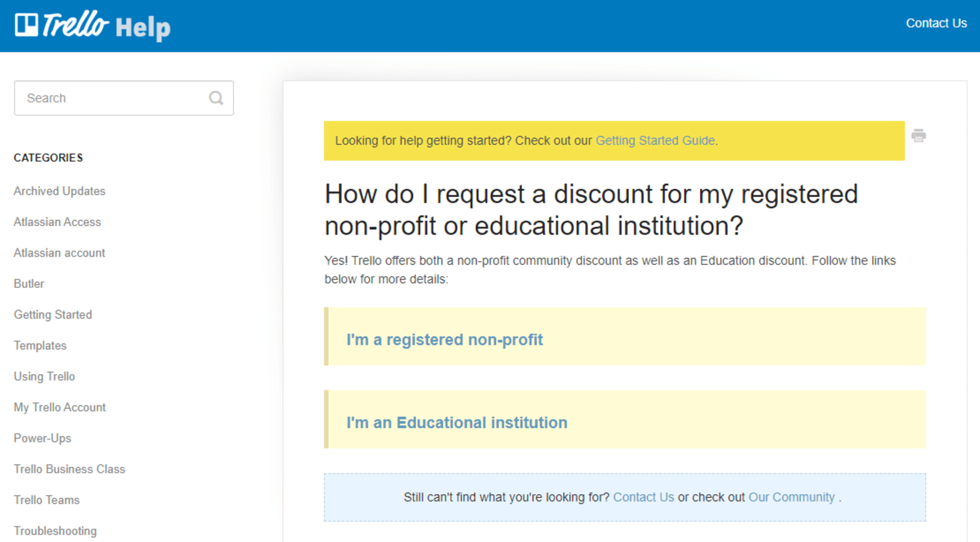Viewport: 980px width, 542px height.
Task: Open the Using Trello category
Action: pos(44,376)
